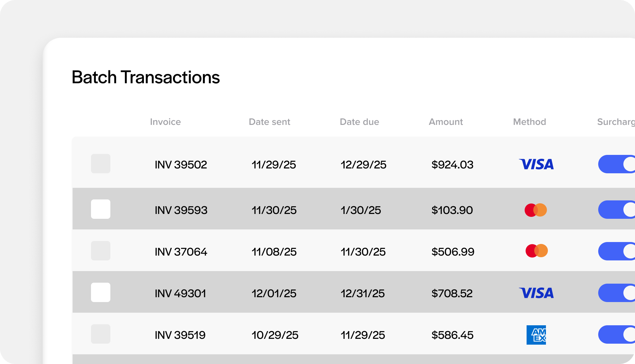Click the Amount column header
Screen dimensions: 635x364
pos(446,122)
